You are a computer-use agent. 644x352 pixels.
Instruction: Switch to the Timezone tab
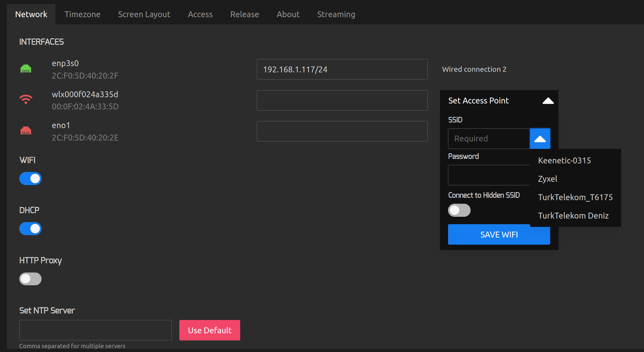click(x=82, y=14)
